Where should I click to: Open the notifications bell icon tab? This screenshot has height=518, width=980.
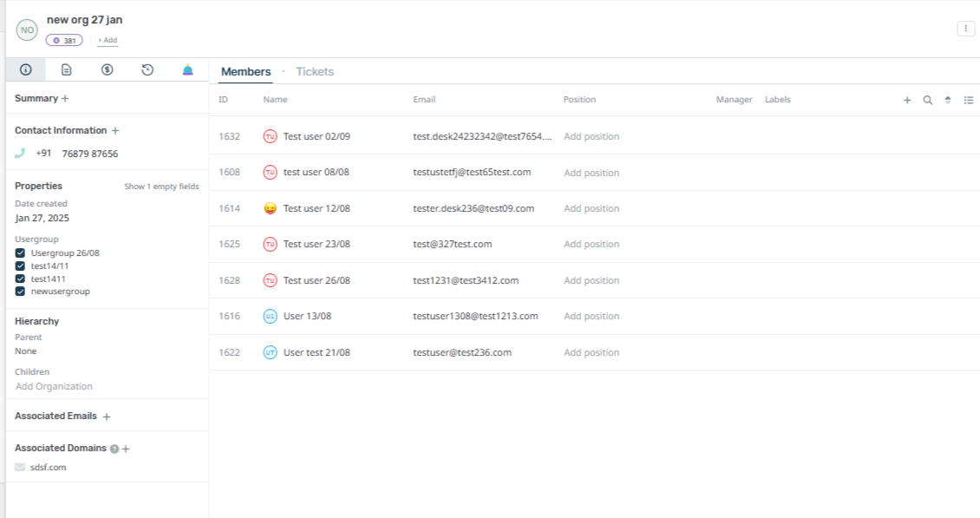(187, 69)
